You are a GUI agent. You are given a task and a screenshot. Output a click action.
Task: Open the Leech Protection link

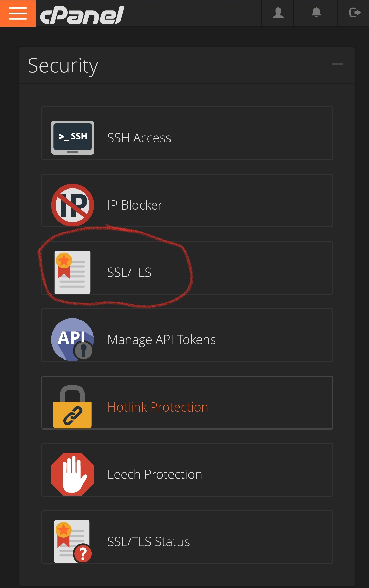pyautogui.click(x=155, y=474)
